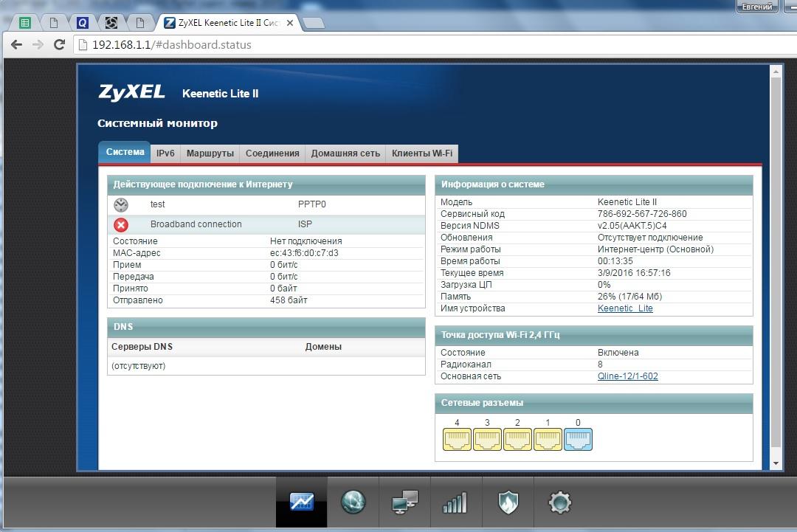Click the clock status icon beside test
Viewport: 797px width, 532px height.
coord(121,205)
